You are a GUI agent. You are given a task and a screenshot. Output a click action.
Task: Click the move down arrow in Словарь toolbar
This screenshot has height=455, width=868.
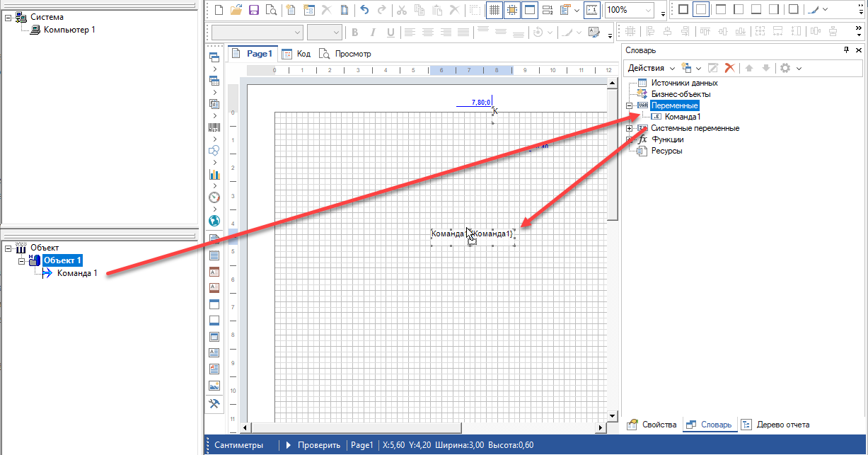(x=765, y=68)
